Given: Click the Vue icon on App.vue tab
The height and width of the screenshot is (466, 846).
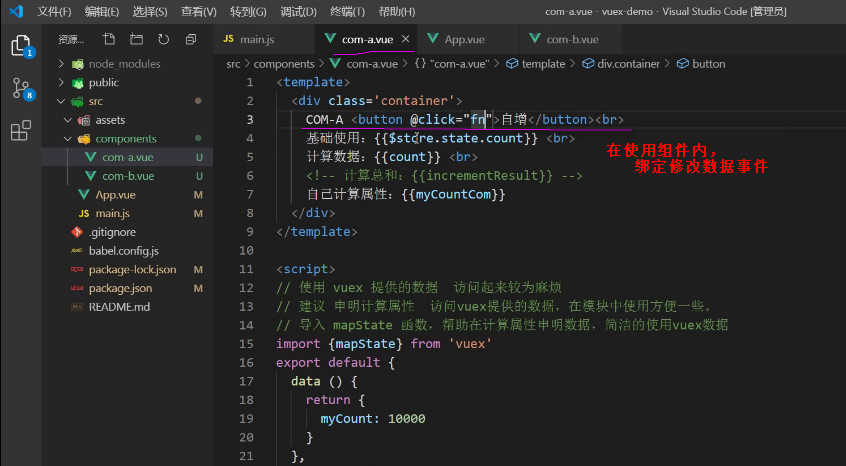Looking at the screenshot, I should click(x=433, y=39).
